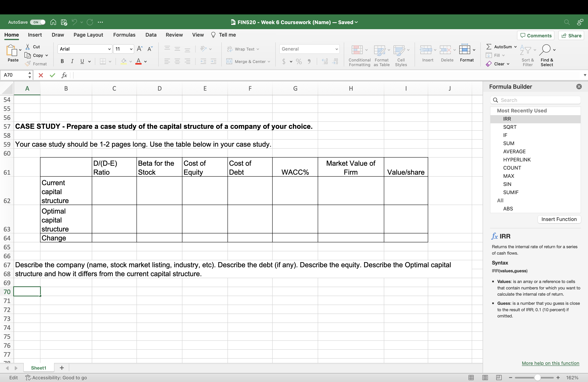
Task: Undo the last action
Action: tap(74, 22)
